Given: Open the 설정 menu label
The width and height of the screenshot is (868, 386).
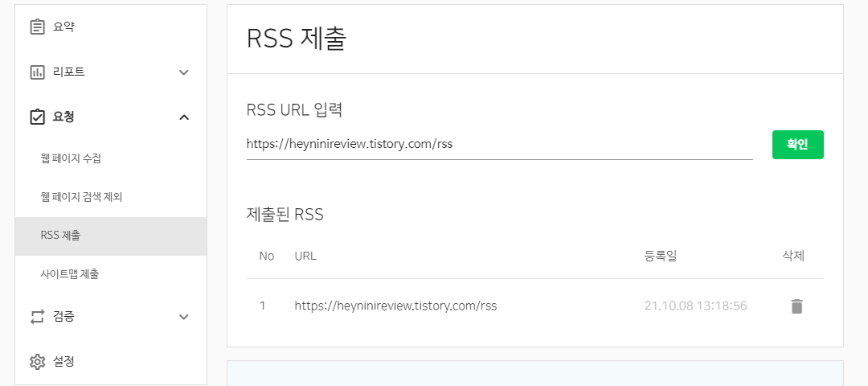Looking at the screenshot, I should pyautogui.click(x=63, y=362).
